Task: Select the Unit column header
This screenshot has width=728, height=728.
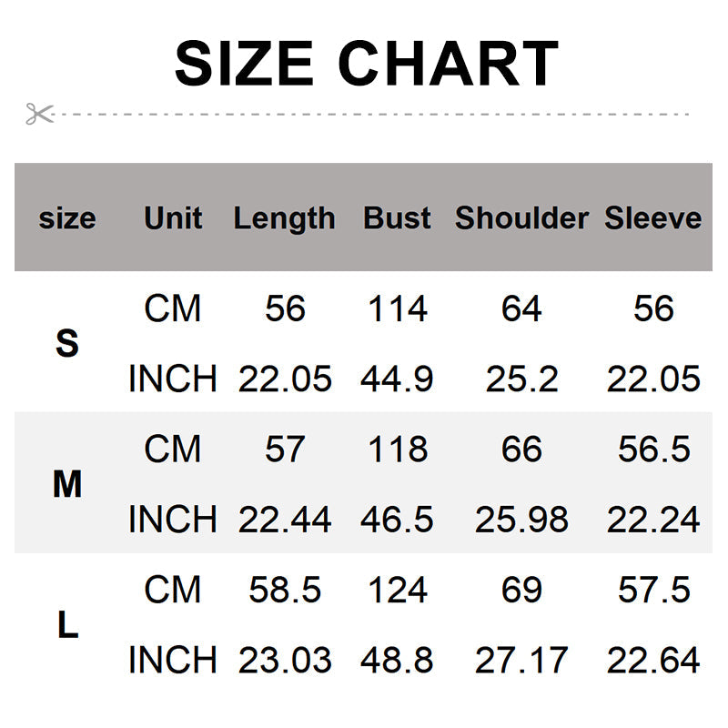Action: point(173,218)
